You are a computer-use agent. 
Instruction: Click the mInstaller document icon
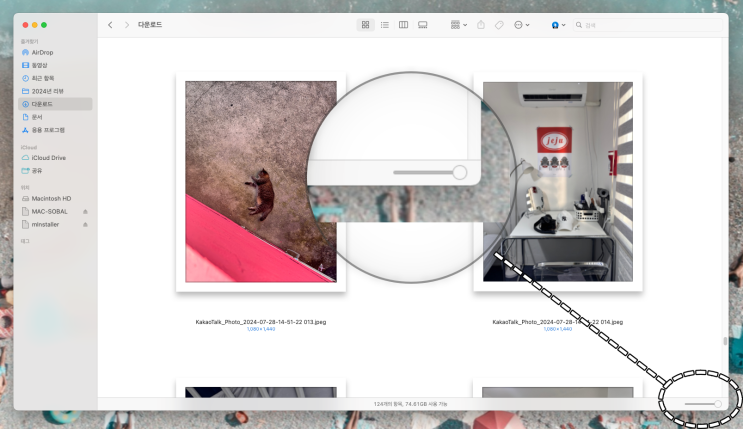point(26,224)
